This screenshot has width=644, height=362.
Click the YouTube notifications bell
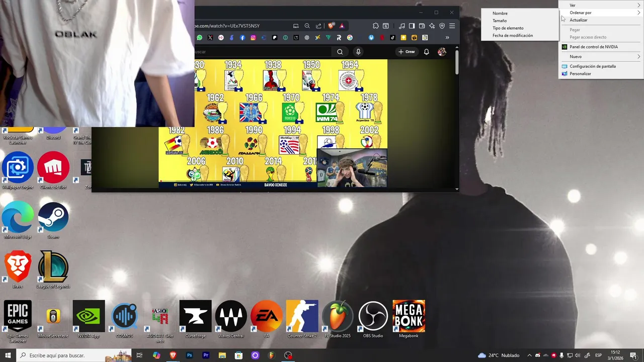point(426,52)
